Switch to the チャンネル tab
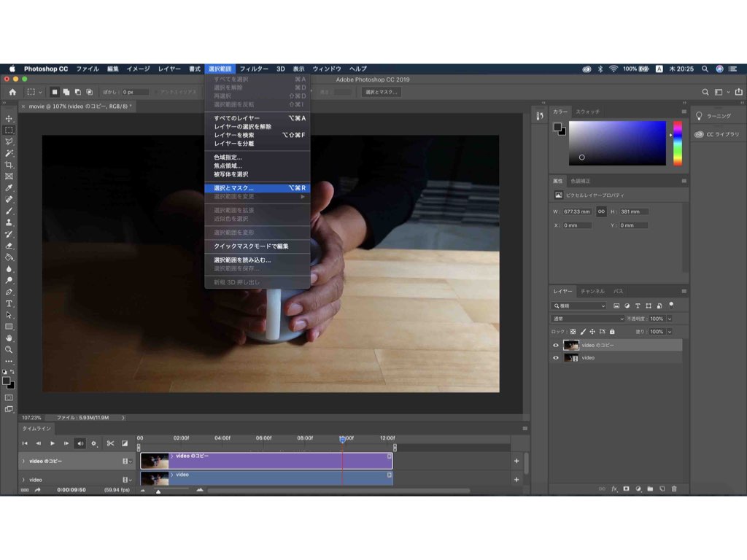Screen dimensions: 747x560 592,291
